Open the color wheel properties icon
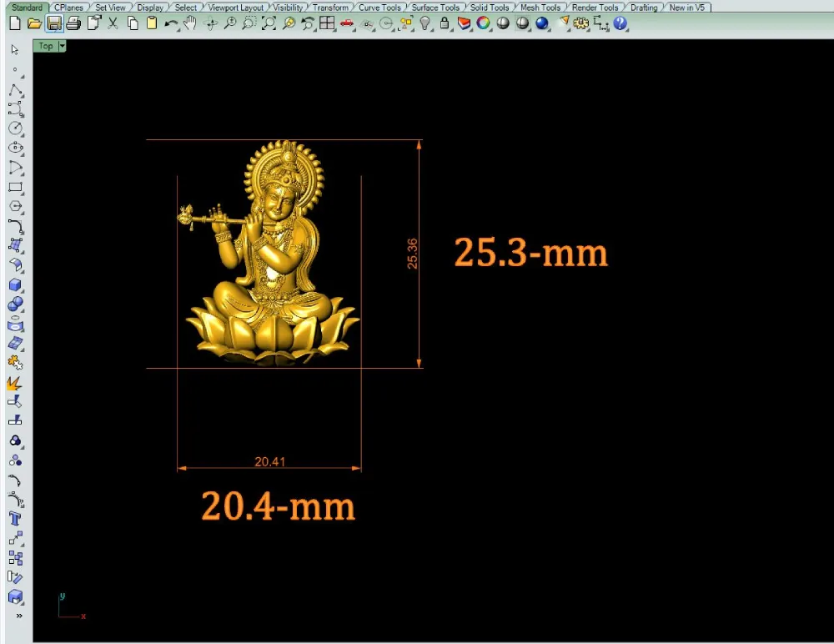Screen dimensions: 834x644 point(483,23)
